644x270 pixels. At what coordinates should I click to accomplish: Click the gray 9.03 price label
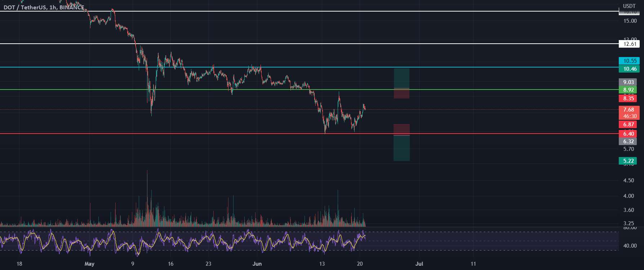628,82
